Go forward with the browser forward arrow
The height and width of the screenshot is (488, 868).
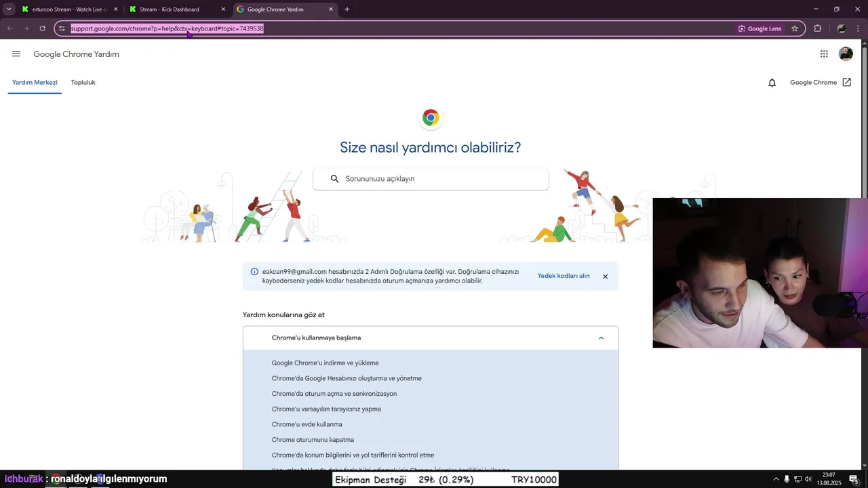click(26, 28)
